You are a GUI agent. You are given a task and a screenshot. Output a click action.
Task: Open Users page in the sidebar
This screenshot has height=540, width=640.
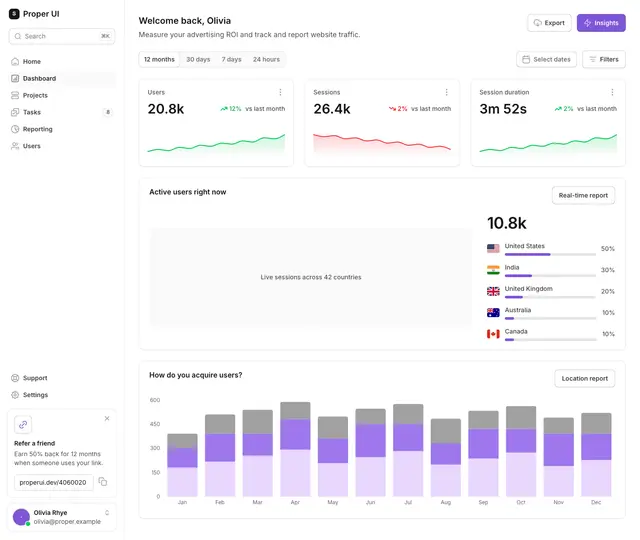coord(62,146)
